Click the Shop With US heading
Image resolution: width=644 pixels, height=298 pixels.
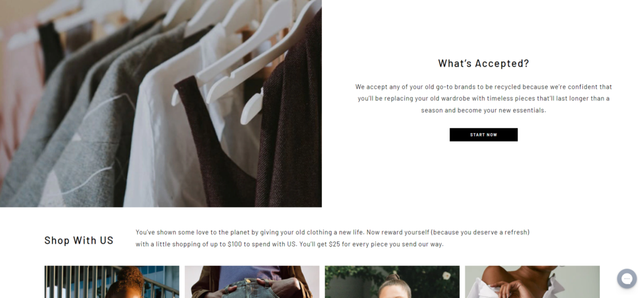(x=79, y=240)
